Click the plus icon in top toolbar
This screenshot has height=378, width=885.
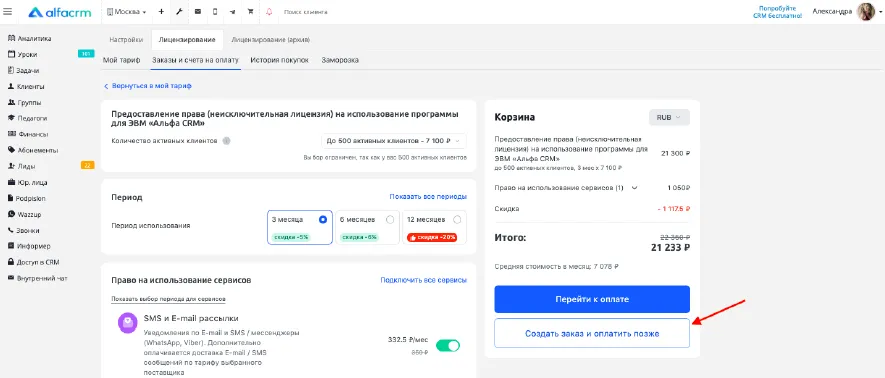(x=161, y=12)
